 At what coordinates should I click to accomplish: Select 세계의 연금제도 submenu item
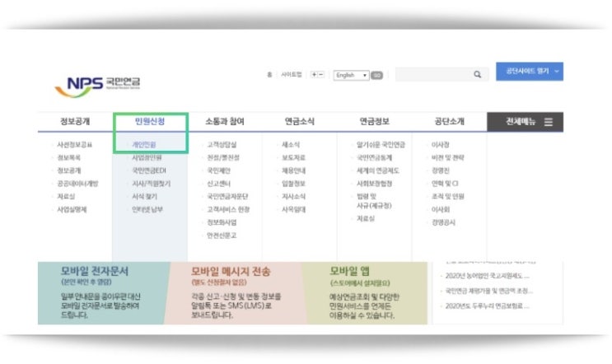click(x=378, y=170)
